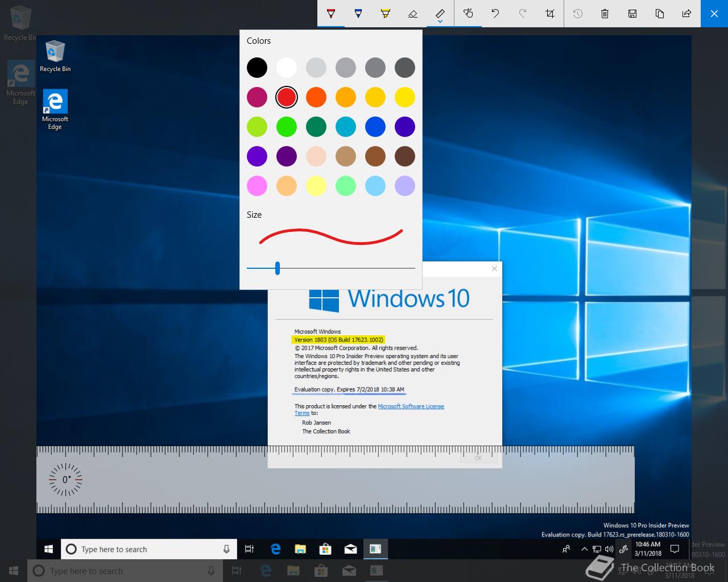Open File Explorer from captured taskbar
The width and height of the screenshot is (728, 582).
coord(300,549)
